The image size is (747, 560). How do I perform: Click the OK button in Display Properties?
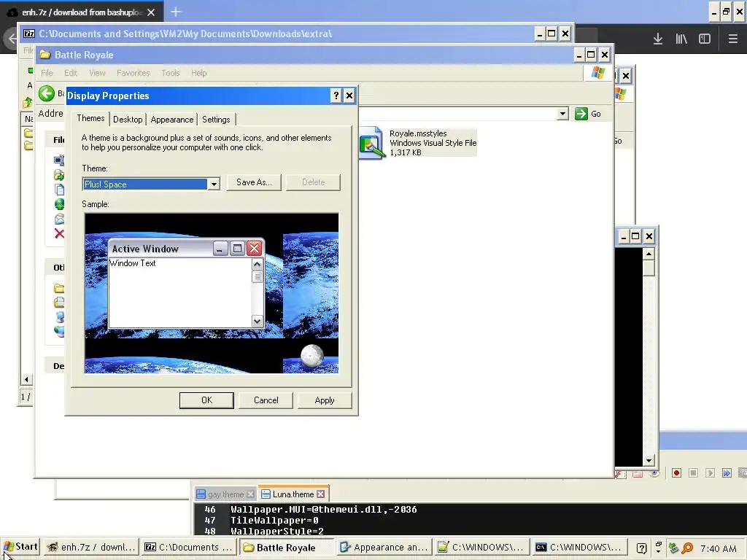tap(206, 400)
